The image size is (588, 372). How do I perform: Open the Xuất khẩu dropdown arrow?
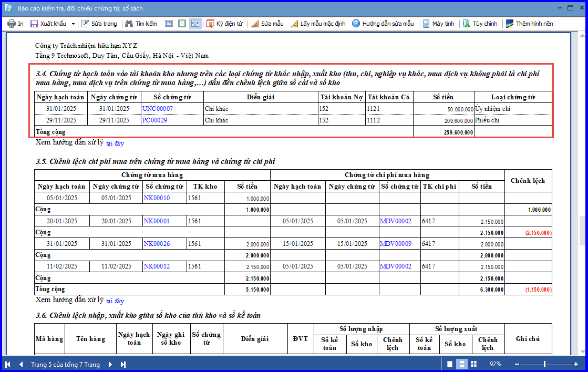click(x=73, y=24)
